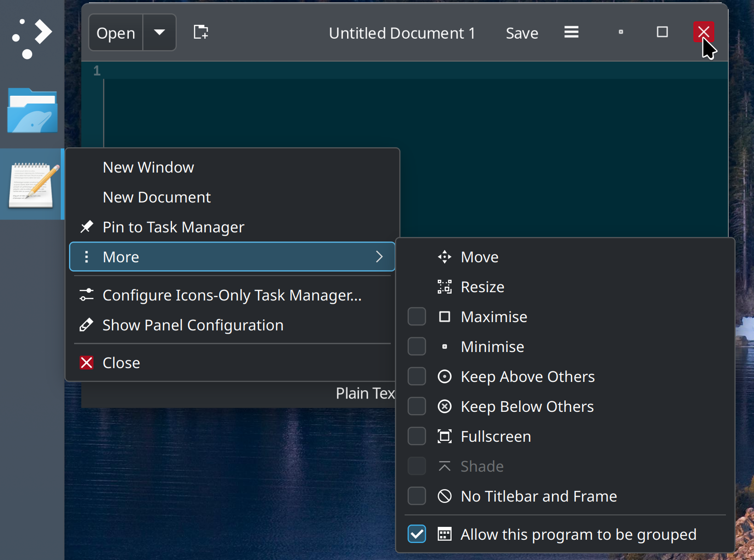Click the Save button in headerbar
This screenshot has width=754, height=560.
pyautogui.click(x=522, y=33)
